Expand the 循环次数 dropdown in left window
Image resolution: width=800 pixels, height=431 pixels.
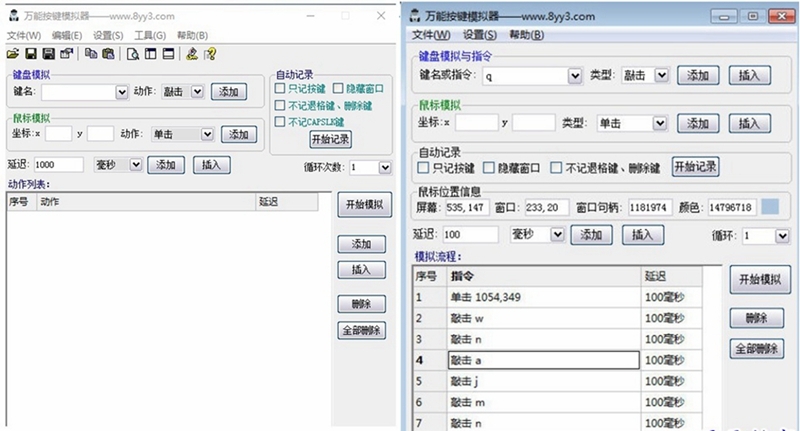[x=385, y=168]
